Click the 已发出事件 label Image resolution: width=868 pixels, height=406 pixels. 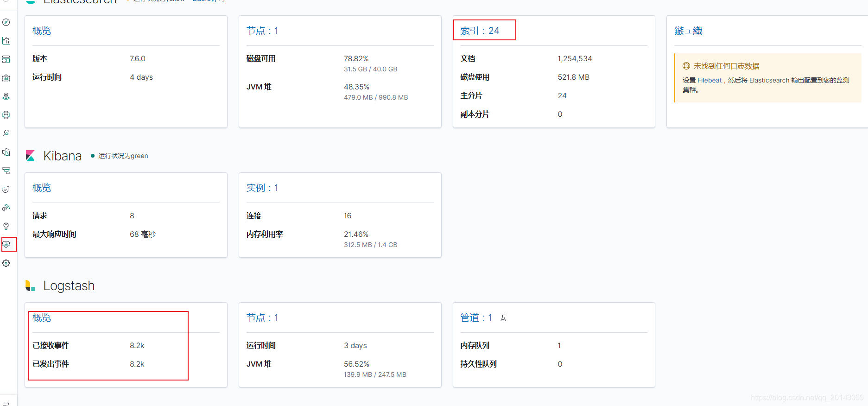pyautogui.click(x=51, y=364)
